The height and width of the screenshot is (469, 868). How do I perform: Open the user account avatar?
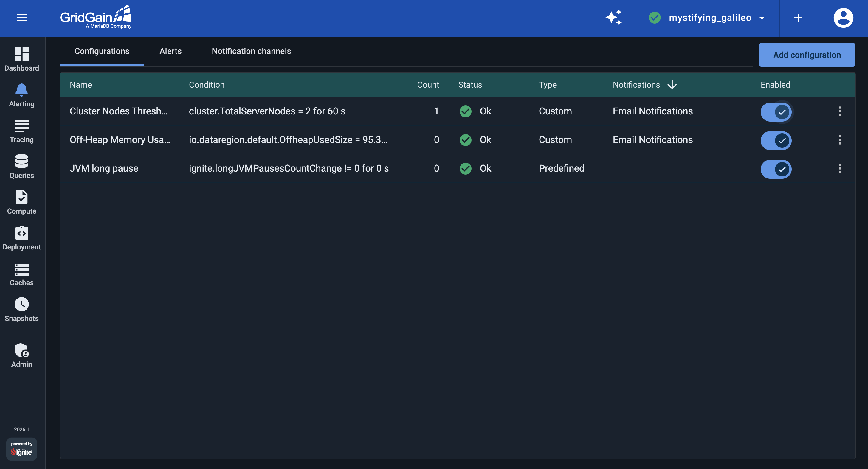[x=843, y=18]
